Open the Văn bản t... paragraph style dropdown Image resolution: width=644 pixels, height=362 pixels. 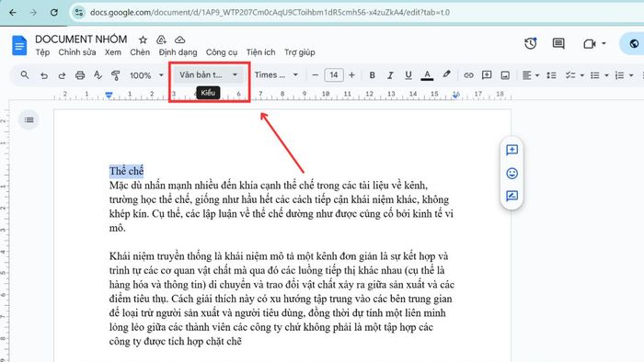coord(209,75)
